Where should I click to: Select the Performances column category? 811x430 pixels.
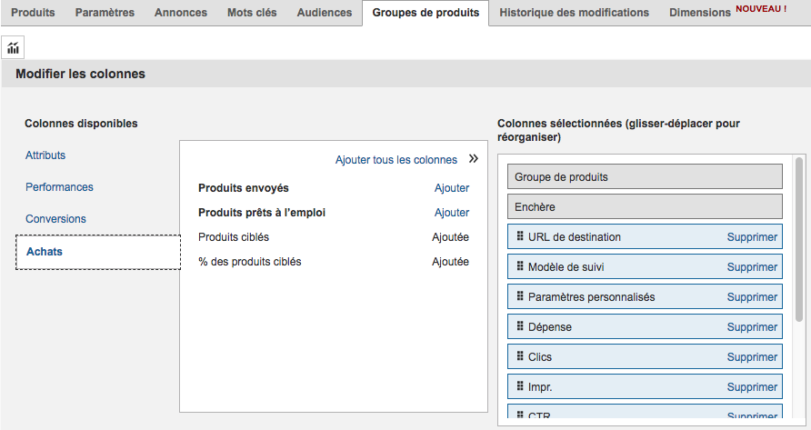(59, 187)
